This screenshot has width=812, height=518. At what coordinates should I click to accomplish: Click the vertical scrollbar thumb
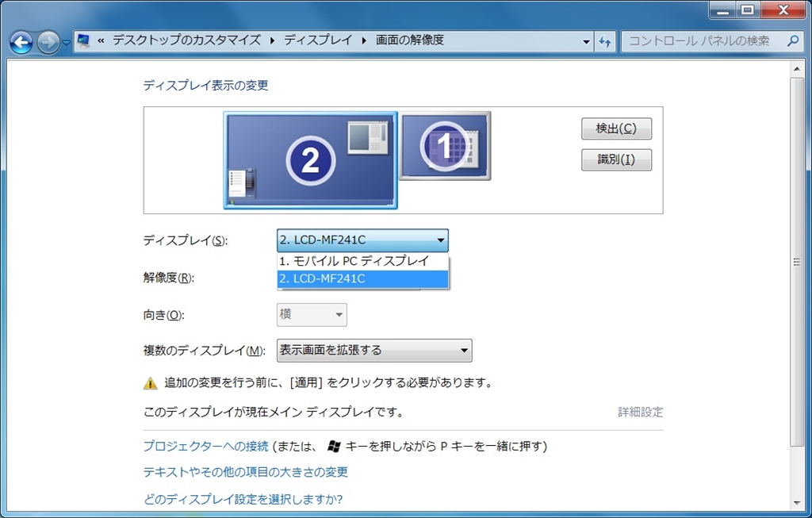[796, 262]
